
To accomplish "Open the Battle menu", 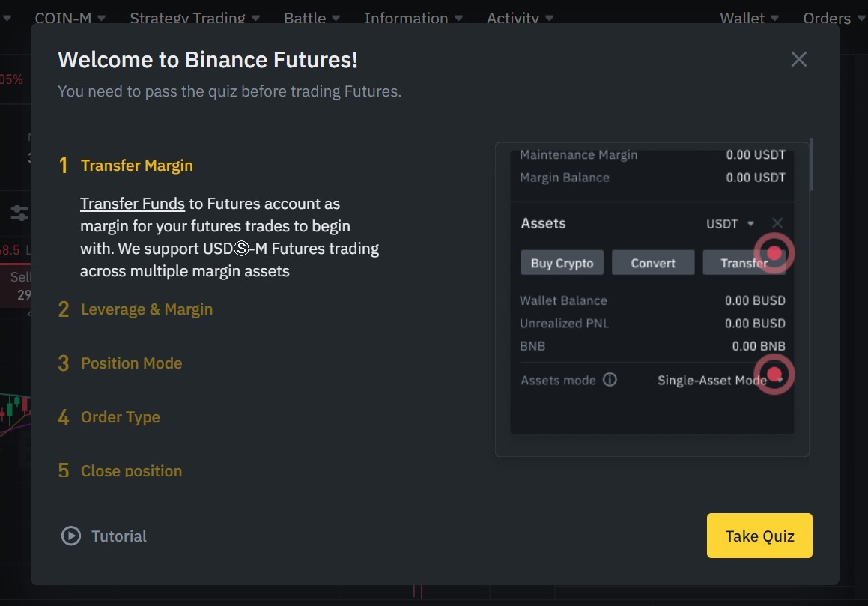I will pyautogui.click(x=312, y=18).
